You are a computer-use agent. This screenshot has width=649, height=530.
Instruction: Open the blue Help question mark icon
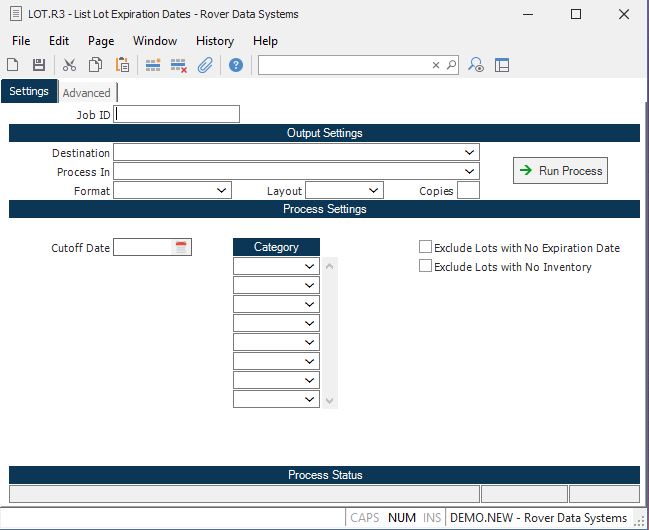pyautogui.click(x=236, y=65)
